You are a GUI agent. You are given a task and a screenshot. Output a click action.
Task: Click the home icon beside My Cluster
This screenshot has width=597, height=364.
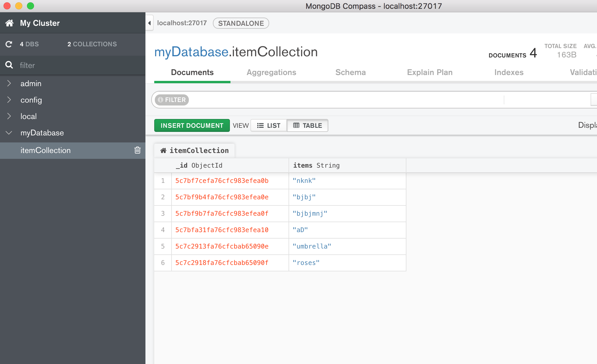(x=9, y=23)
